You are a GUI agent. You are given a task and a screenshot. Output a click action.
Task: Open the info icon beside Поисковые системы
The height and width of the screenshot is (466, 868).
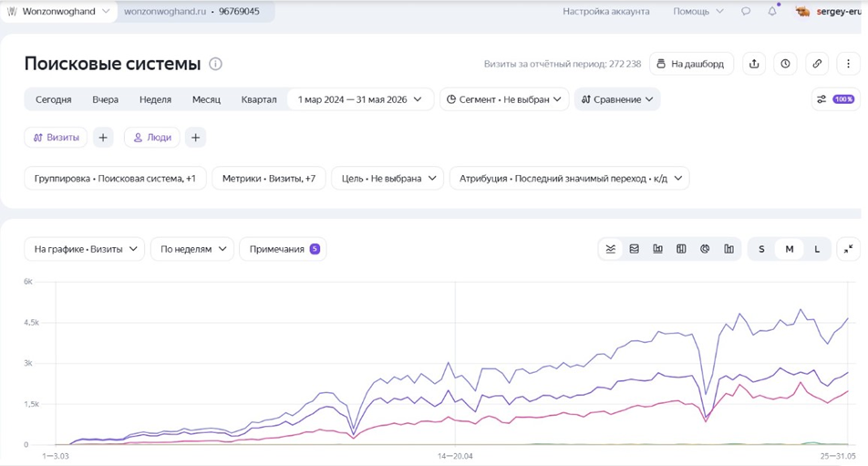point(215,64)
